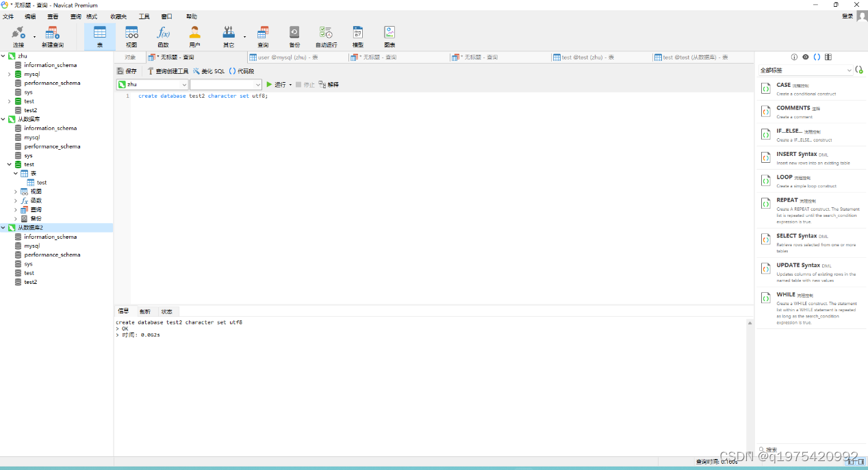
Task: Open the 查询 query toolbar button
Action: point(263,36)
